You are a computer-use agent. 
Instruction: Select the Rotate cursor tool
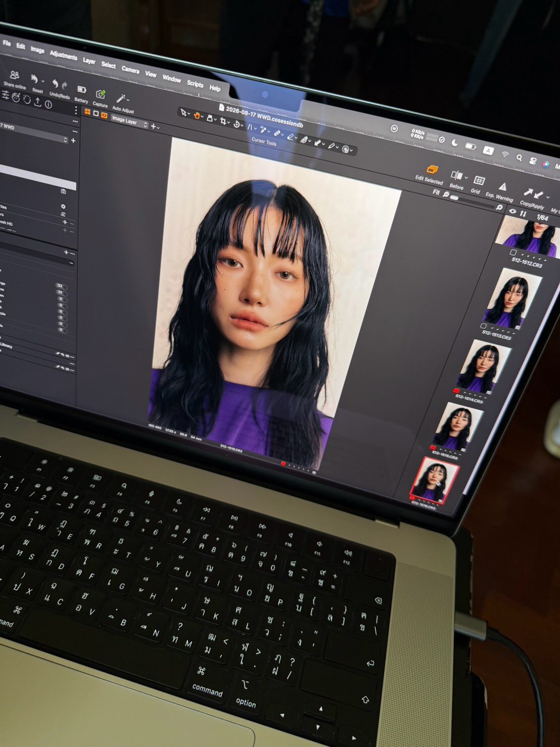click(x=237, y=124)
